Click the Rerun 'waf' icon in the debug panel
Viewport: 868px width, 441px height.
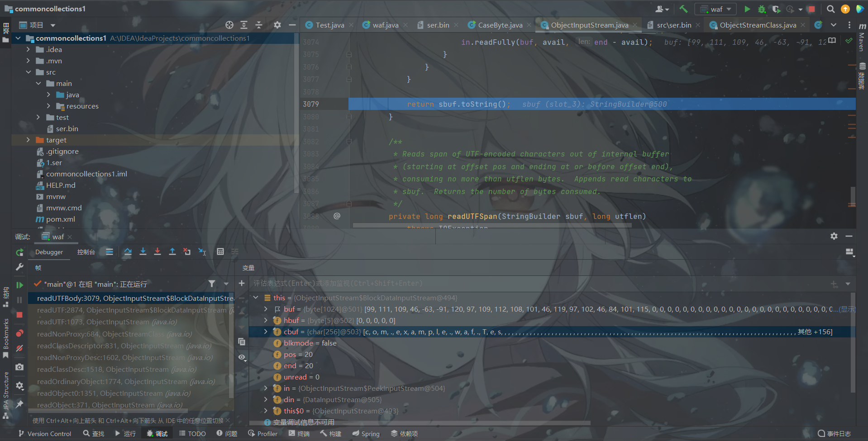tap(19, 252)
